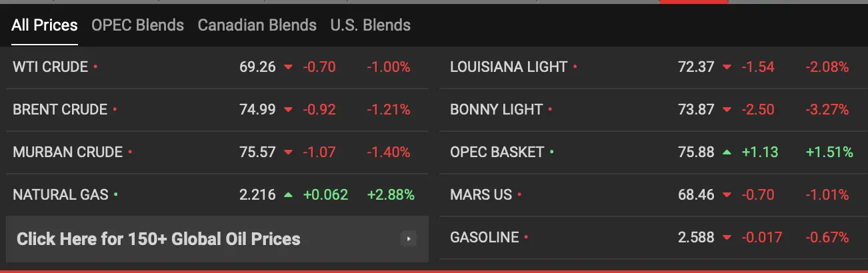Open the Louisiana Light price link

(509, 67)
